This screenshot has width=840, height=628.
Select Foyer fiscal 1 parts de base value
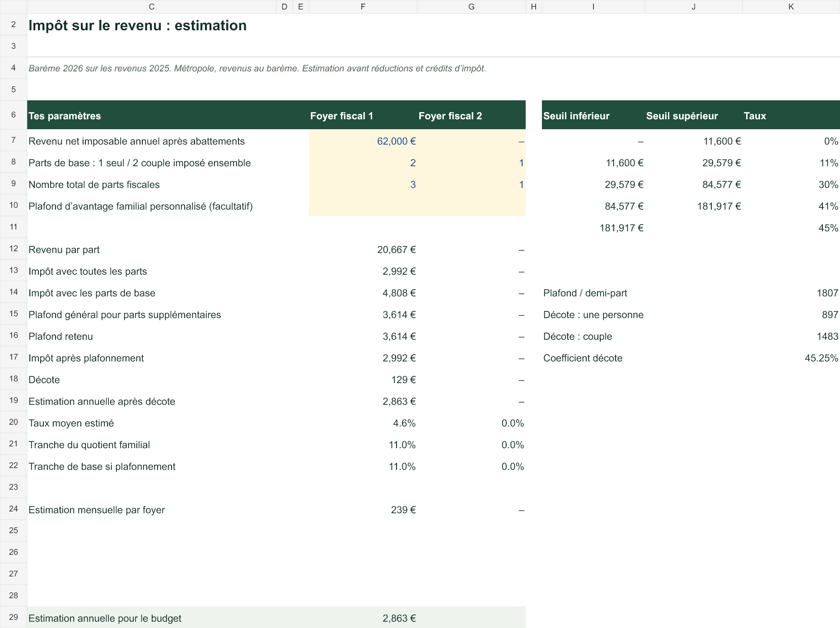click(363, 163)
